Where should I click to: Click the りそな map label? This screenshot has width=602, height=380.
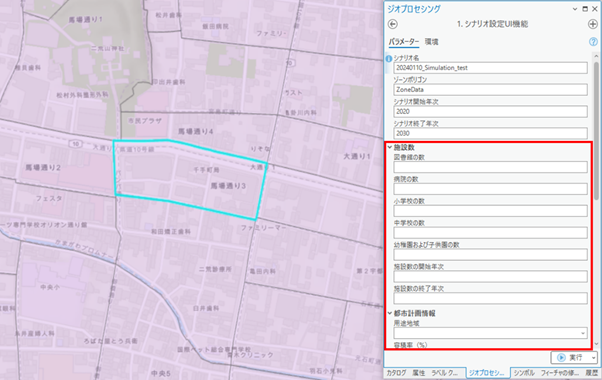[260, 149]
